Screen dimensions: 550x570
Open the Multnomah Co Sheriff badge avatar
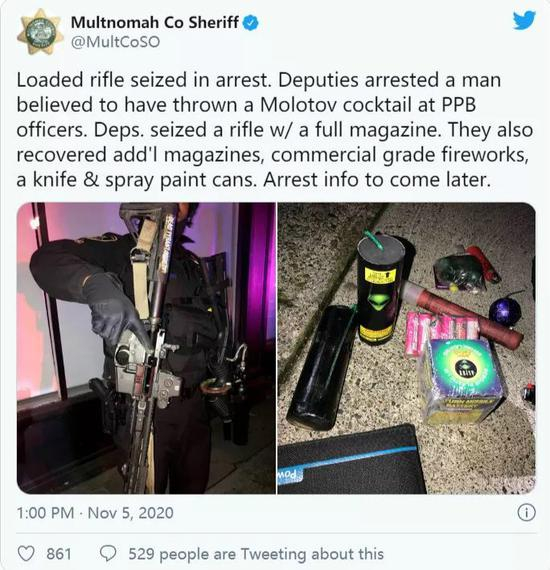coord(40,32)
